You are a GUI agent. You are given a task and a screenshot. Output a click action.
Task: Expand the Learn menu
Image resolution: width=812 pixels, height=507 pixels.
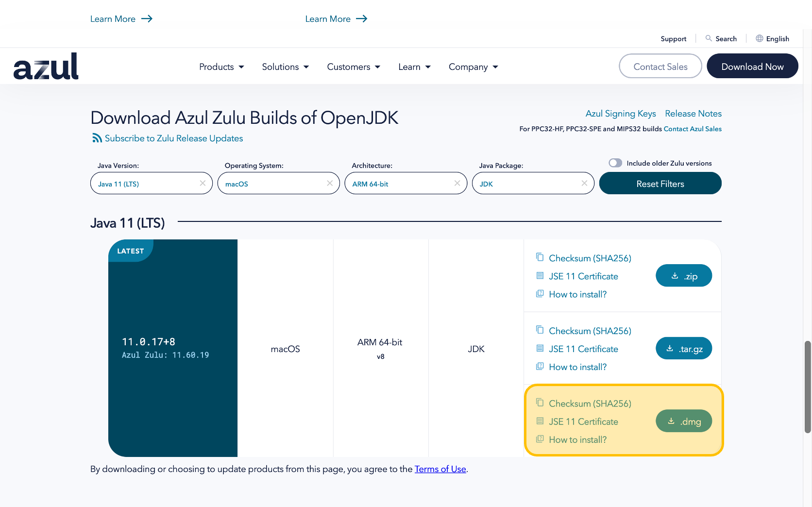[x=415, y=67]
